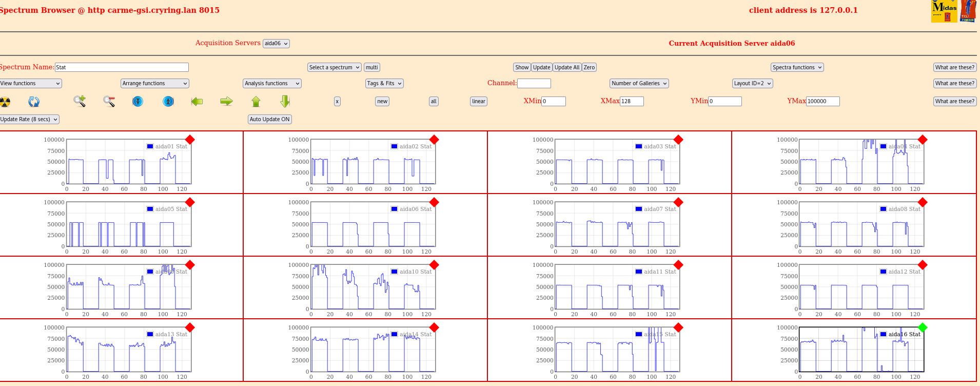
Task: Click the blue circle down-arrow icon
Action: pyautogui.click(x=138, y=102)
